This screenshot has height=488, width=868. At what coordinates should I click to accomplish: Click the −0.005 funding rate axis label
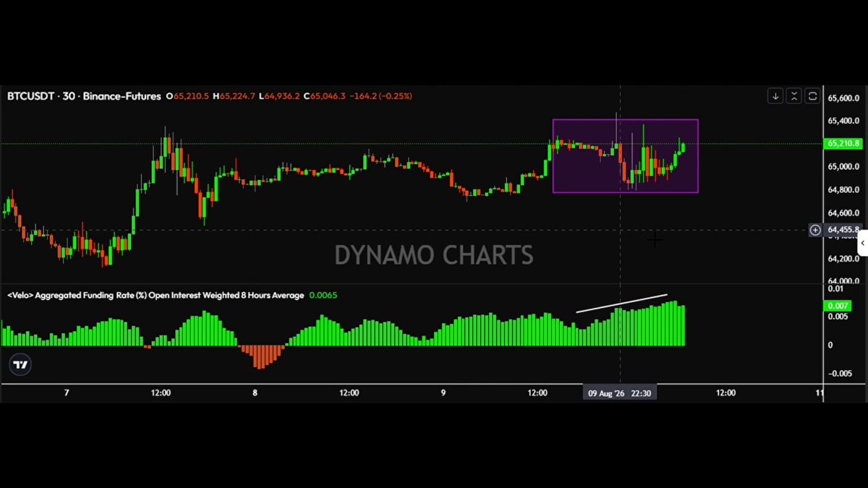[x=840, y=373]
